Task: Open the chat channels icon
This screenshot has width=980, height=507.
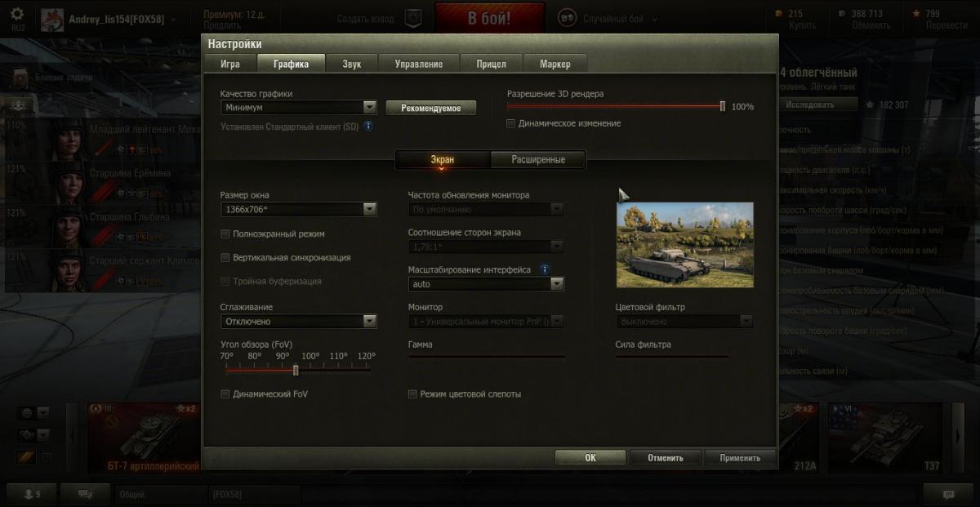Action: [84, 494]
